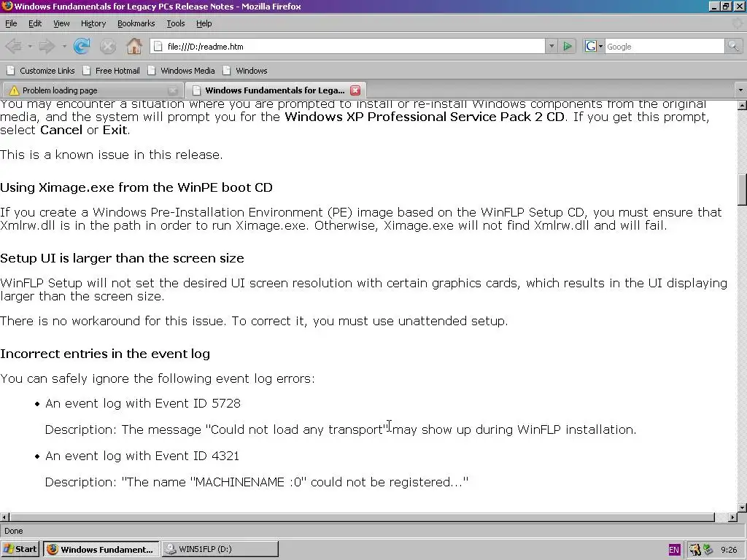Click the Forward navigation arrow
Screen dimensions: 747x560
[47, 46]
